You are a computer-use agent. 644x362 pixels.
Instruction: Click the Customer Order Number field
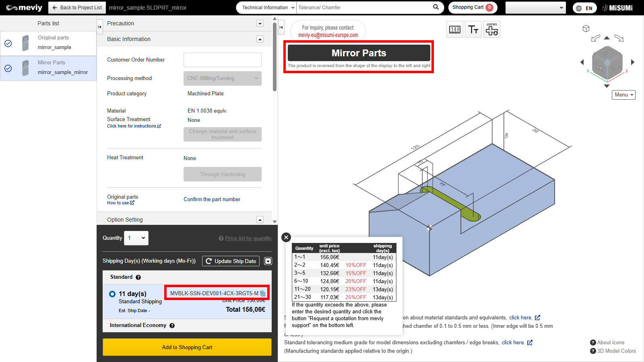[222, 60]
